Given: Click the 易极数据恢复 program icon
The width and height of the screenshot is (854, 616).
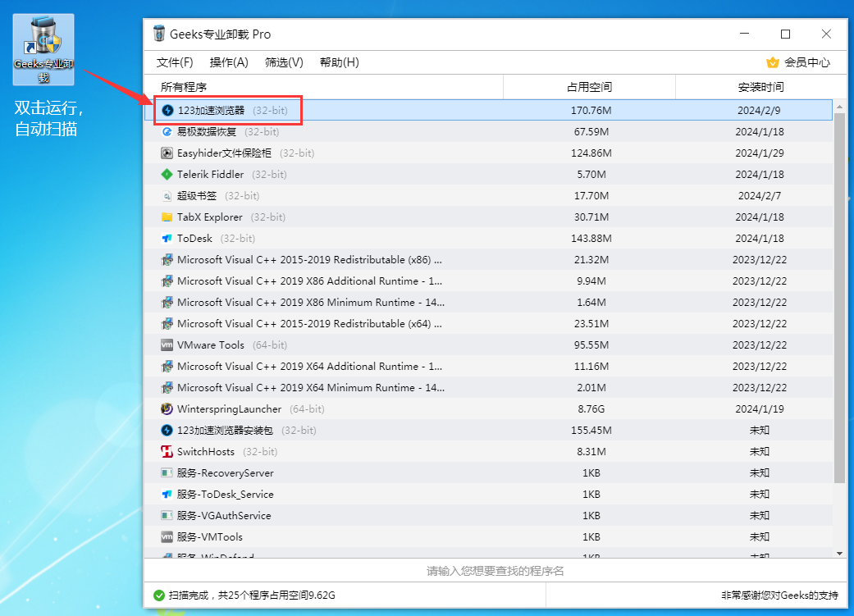Looking at the screenshot, I should [167, 132].
